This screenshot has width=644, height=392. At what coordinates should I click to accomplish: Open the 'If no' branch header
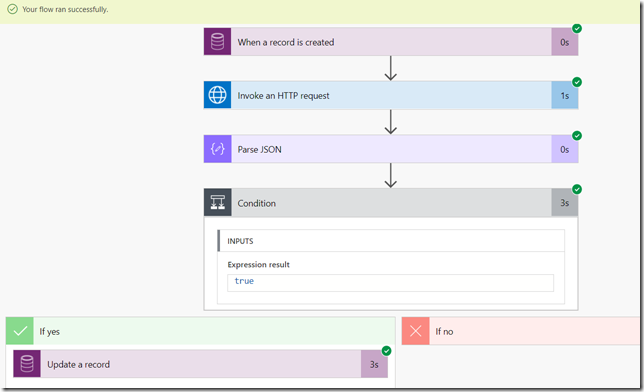521,331
